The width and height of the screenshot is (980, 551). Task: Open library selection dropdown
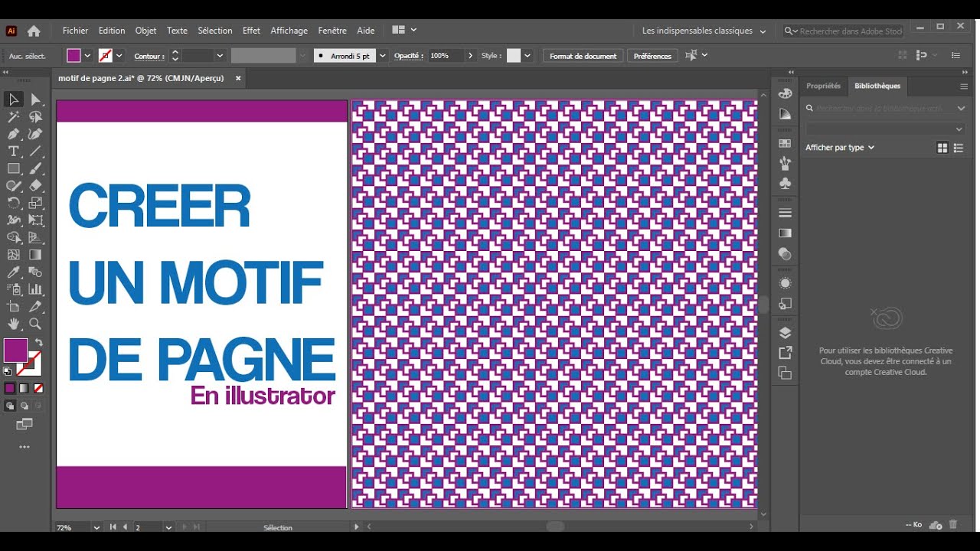click(884, 129)
